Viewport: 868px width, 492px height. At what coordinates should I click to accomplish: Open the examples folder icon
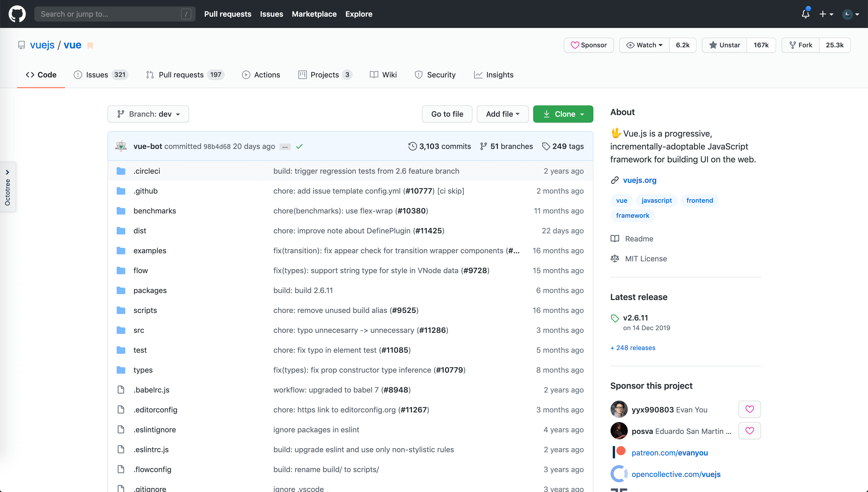[x=121, y=251]
